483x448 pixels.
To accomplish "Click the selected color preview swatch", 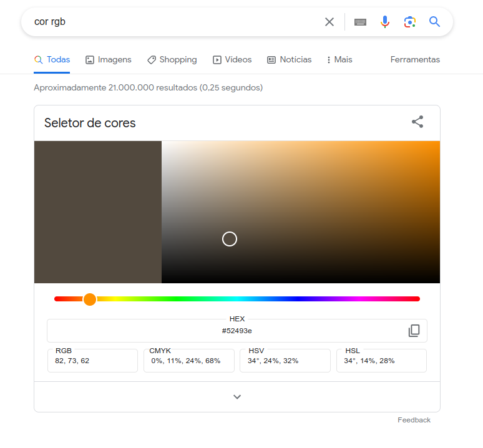I will (x=97, y=212).
